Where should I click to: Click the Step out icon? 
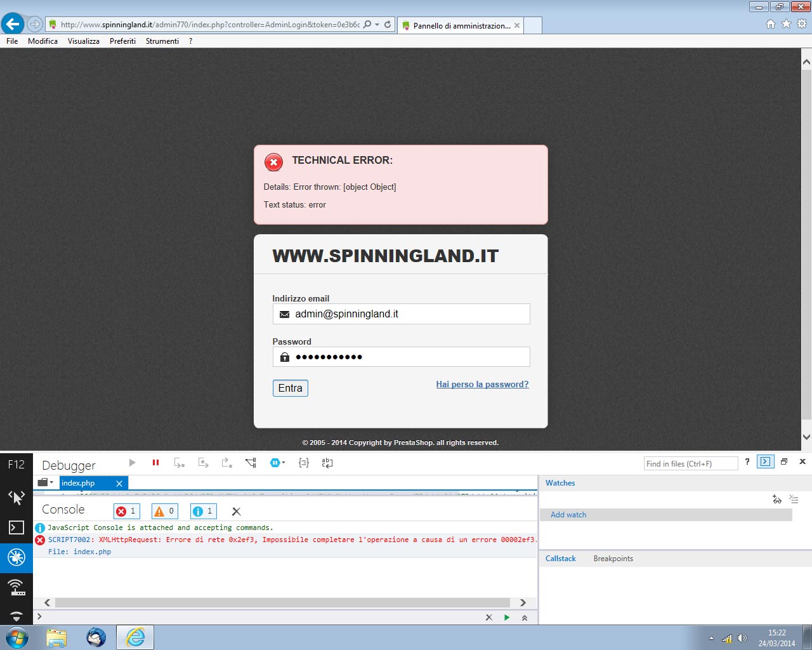point(226,463)
